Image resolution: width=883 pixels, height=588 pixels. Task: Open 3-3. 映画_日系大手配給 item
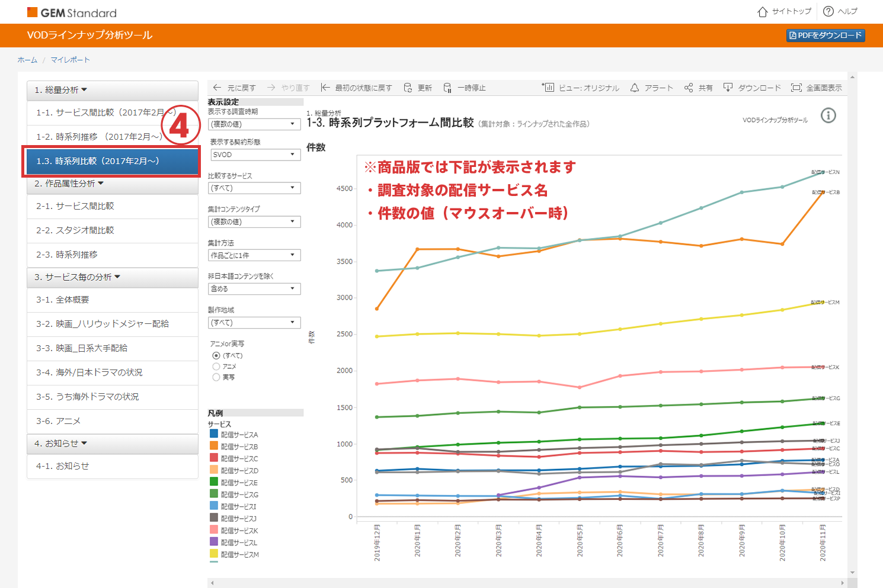coord(113,348)
